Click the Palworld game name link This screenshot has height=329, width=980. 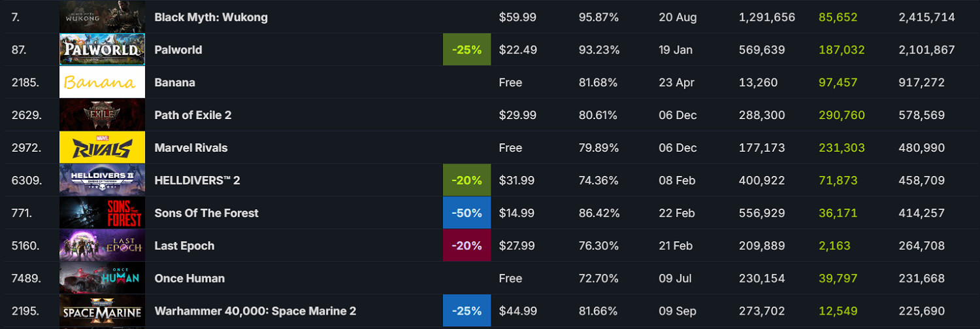click(178, 50)
